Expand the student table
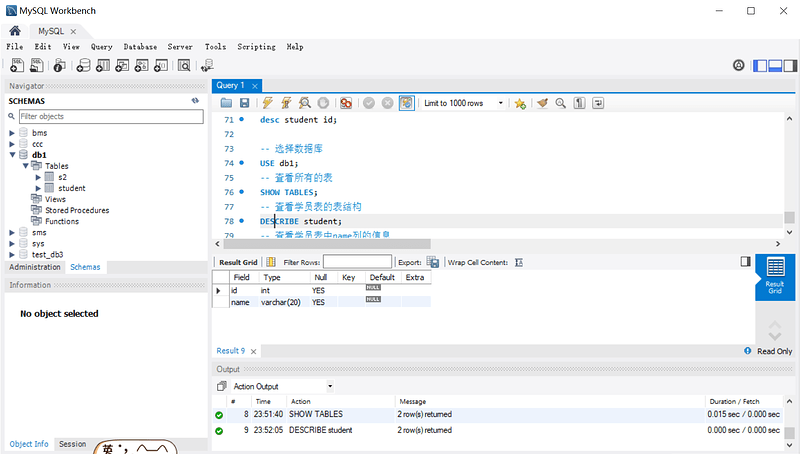This screenshot has width=800, height=454. (x=38, y=188)
